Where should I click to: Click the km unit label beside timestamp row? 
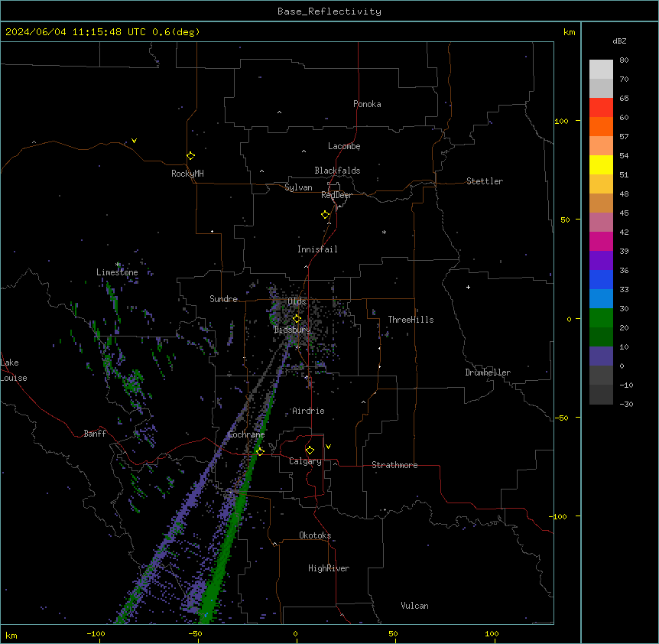[570, 32]
